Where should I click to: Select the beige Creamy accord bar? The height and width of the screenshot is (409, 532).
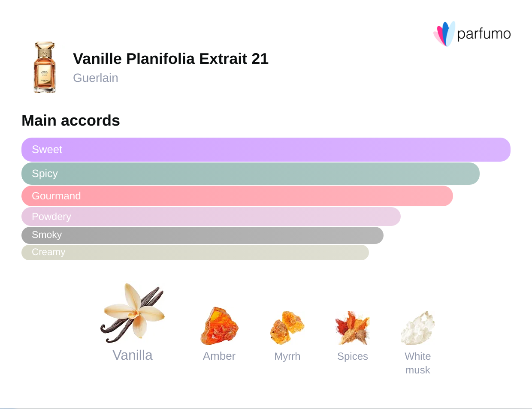pos(195,252)
